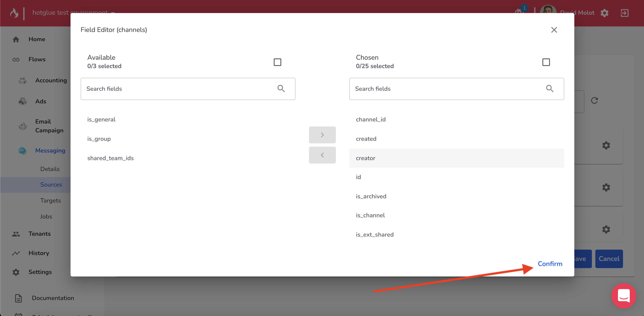Viewport: 644px width, 316px height.
Task: Select the is_general available field
Action: click(101, 119)
